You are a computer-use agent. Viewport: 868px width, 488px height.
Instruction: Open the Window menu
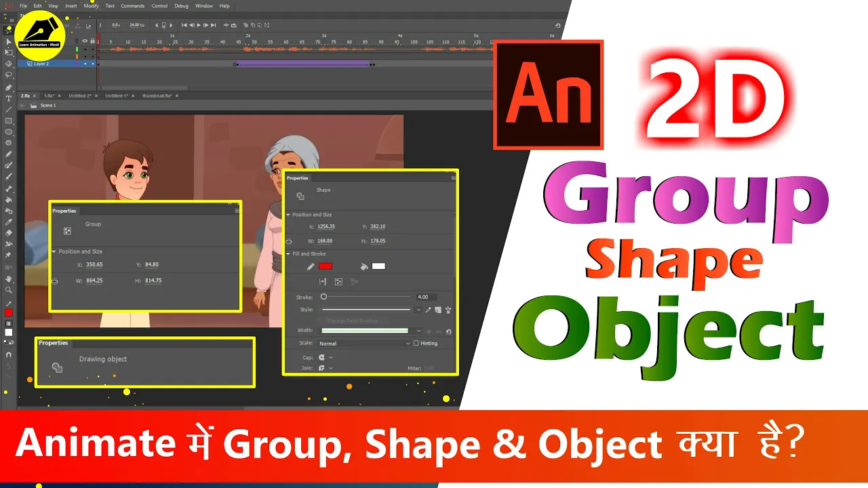[x=204, y=5]
